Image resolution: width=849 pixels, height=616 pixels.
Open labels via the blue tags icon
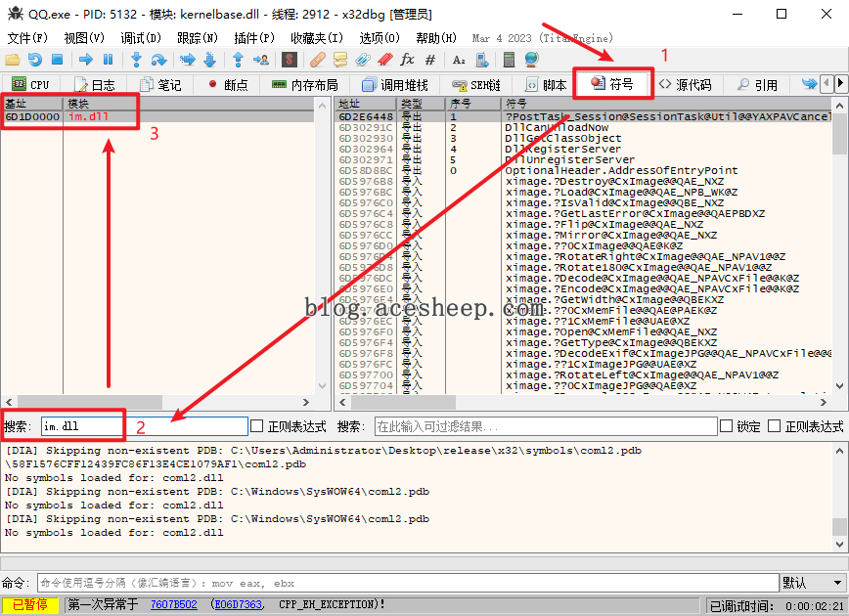pos(363,60)
